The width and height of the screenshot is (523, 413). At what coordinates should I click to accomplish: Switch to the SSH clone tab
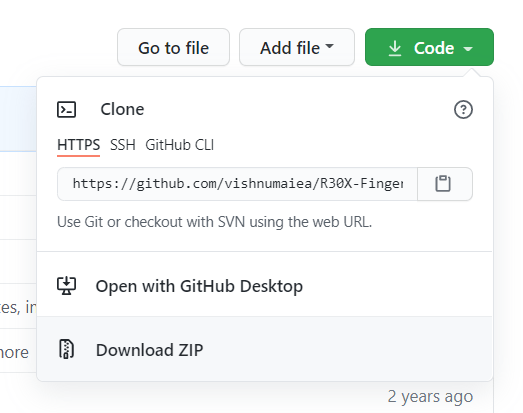click(123, 145)
